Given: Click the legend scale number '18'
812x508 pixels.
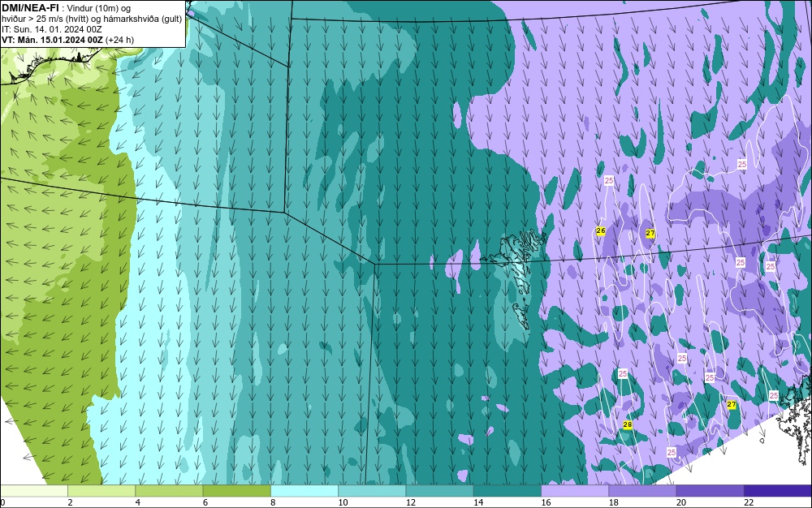Looking at the screenshot, I should point(614,502).
